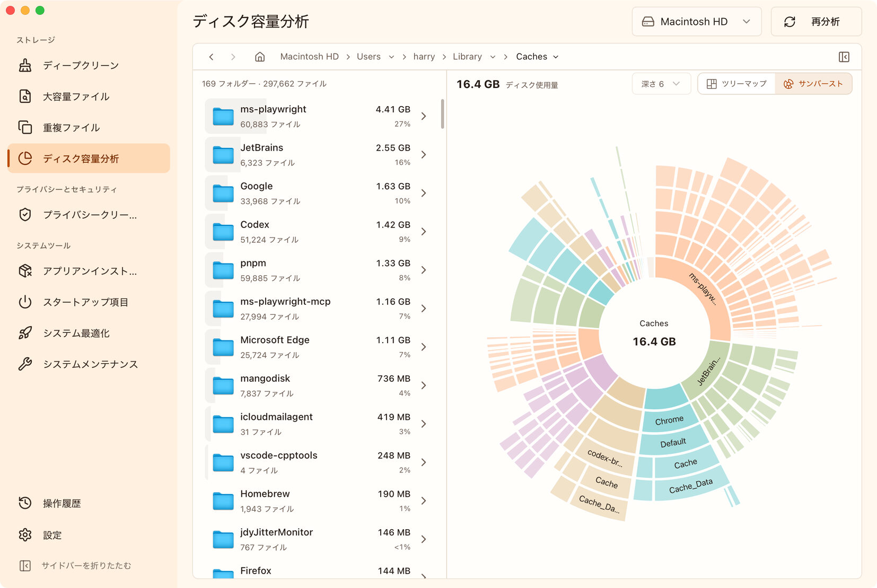Expand the chevron after Users in the path
877x588 pixels.
pyautogui.click(x=391, y=57)
